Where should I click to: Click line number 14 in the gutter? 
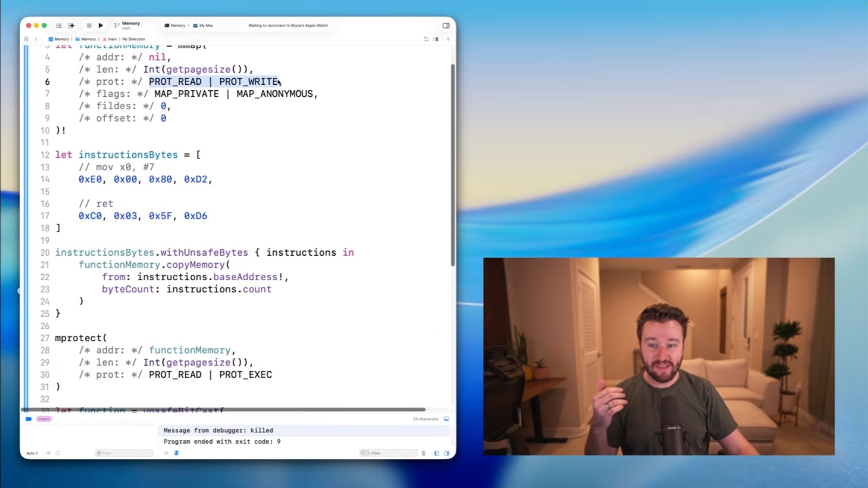[45, 179]
